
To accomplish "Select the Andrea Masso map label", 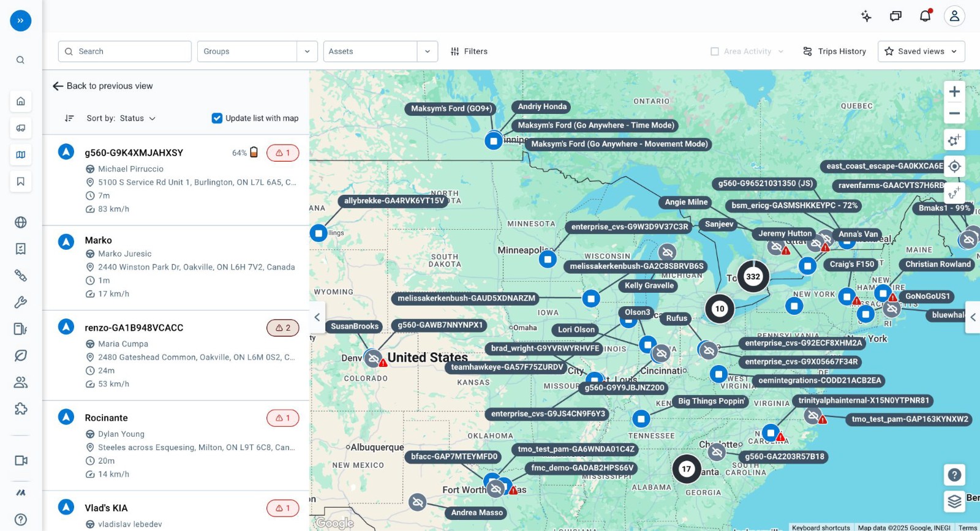I will click(x=477, y=513).
